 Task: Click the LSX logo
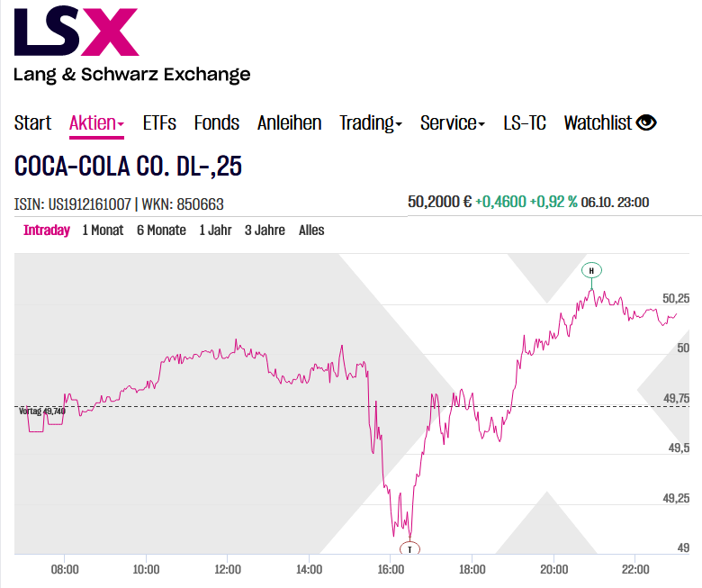click(x=76, y=32)
